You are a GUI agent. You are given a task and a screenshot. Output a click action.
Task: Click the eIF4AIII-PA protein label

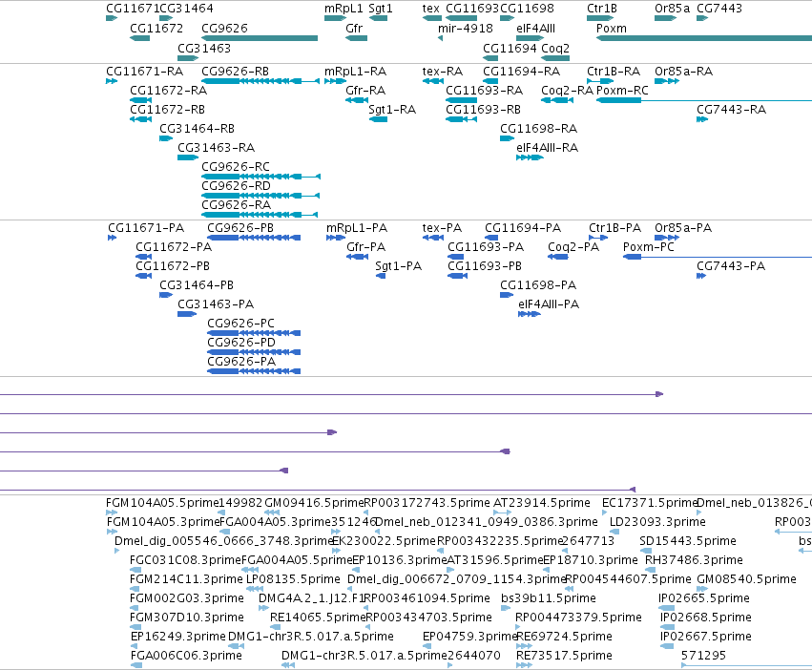(x=549, y=304)
